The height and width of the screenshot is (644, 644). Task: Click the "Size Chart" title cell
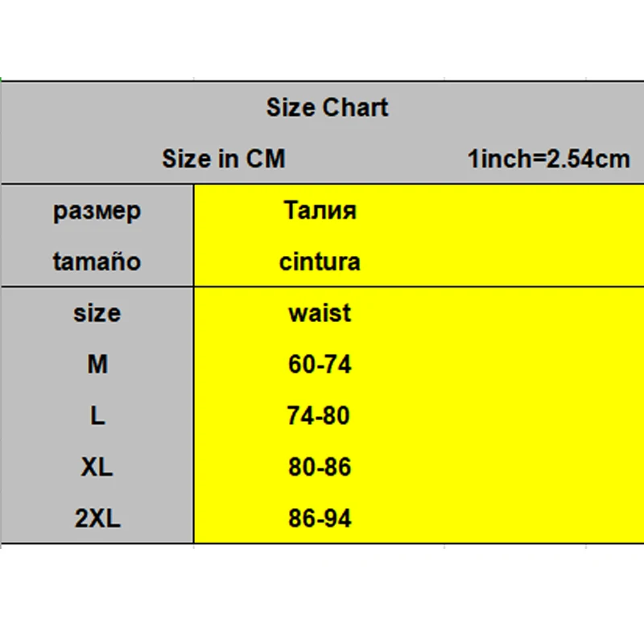(x=327, y=107)
